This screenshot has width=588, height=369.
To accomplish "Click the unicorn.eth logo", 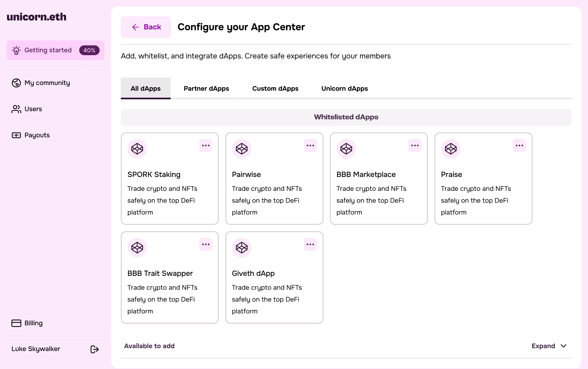I will pos(36,17).
